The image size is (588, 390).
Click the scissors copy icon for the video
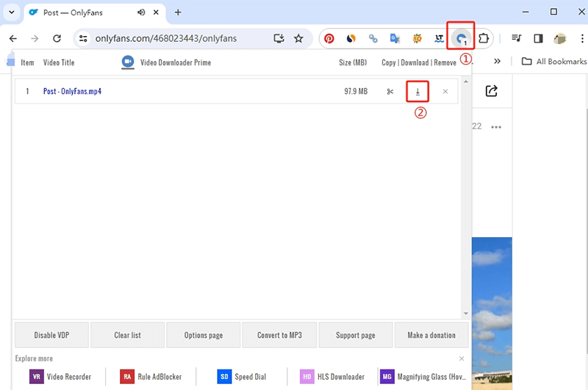(x=390, y=92)
